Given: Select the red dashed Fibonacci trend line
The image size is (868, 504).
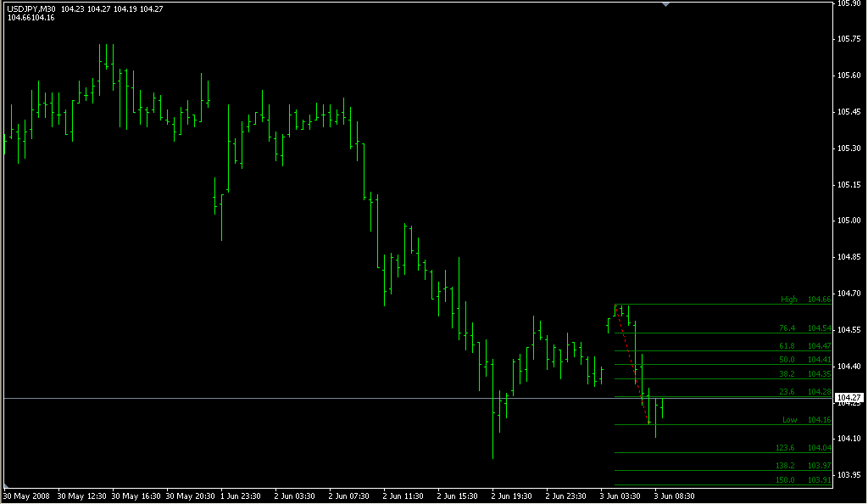Looking at the screenshot, I should [633, 365].
